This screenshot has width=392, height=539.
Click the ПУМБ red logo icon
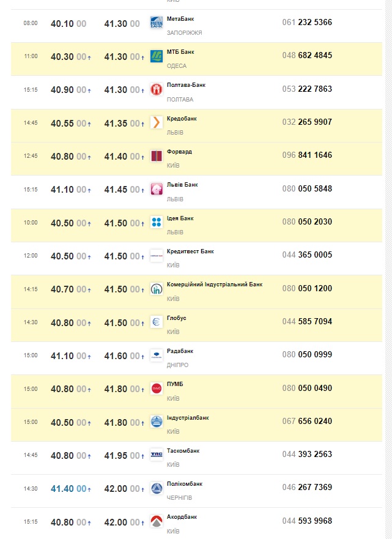pyautogui.click(x=157, y=388)
